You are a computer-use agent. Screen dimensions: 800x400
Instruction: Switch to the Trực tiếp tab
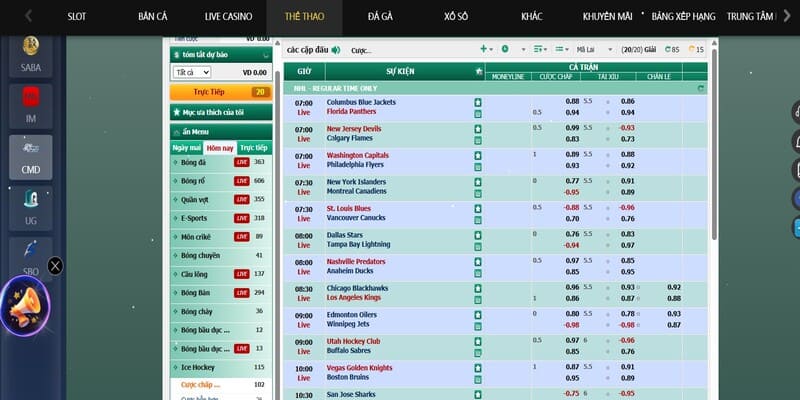click(254, 148)
